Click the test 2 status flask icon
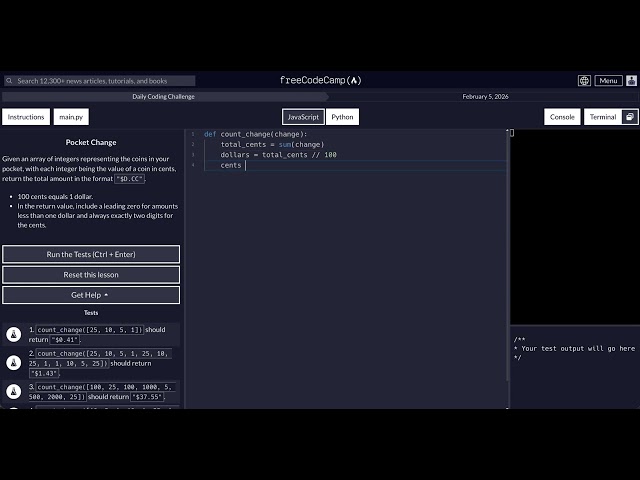The height and width of the screenshot is (480, 640). coord(13,362)
